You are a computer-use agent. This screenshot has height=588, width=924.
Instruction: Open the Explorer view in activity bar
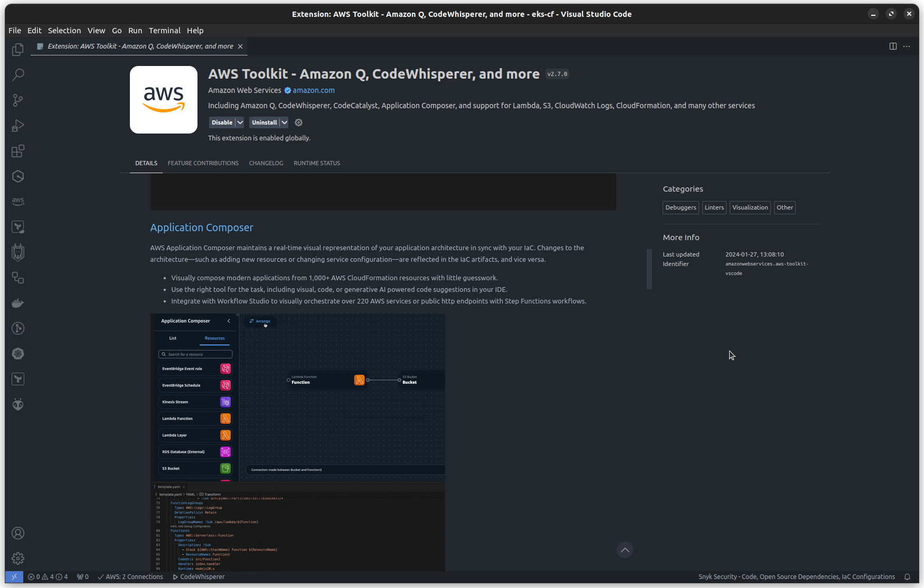tap(18, 49)
